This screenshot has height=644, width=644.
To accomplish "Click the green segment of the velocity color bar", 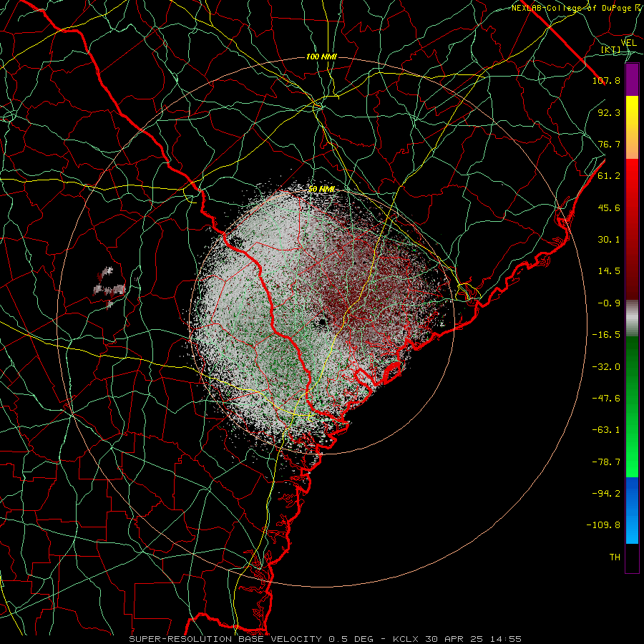I will click(x=632, y=406).
